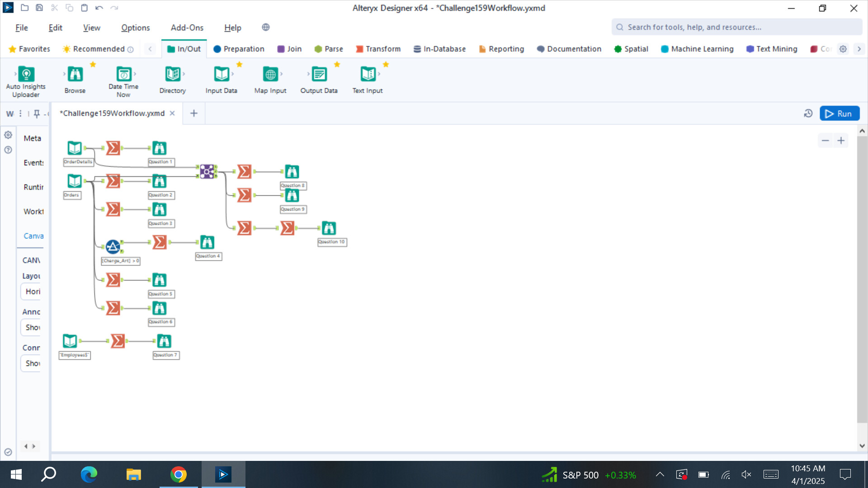Click the search tools and help field

[x=737, y=27]
